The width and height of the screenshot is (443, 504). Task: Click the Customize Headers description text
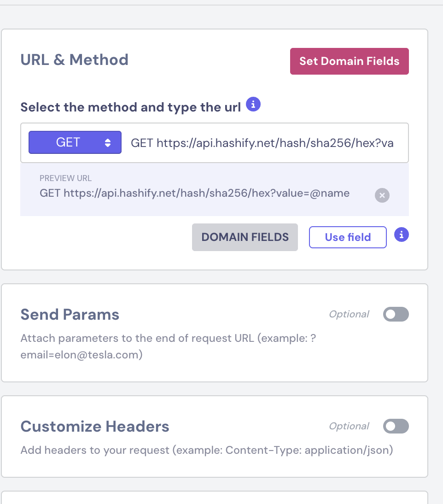pos(207,450)
